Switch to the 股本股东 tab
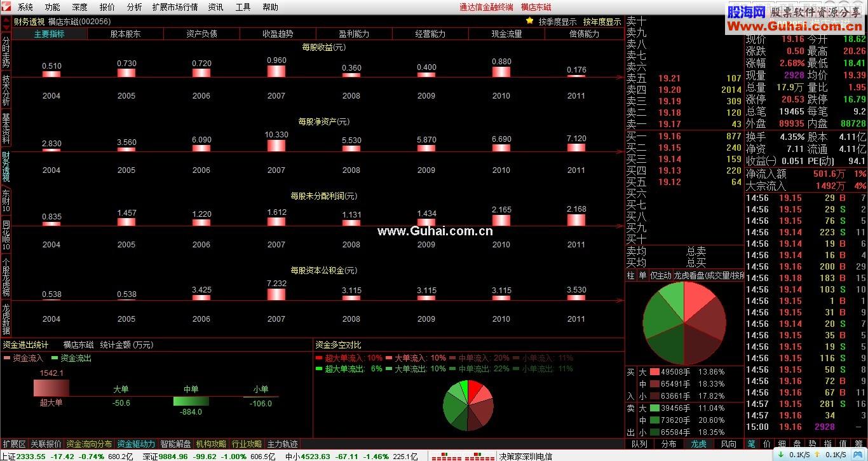868x461 pixels. (x=126, y=34)
